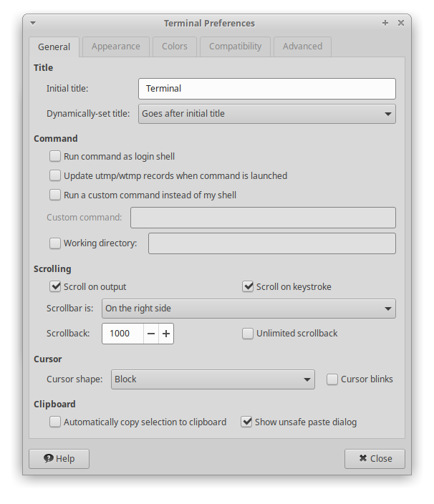This screenshot has height=504, width=434.
Task: Check Automatically copy selection to clipboard
Action: tap(55, 422)
